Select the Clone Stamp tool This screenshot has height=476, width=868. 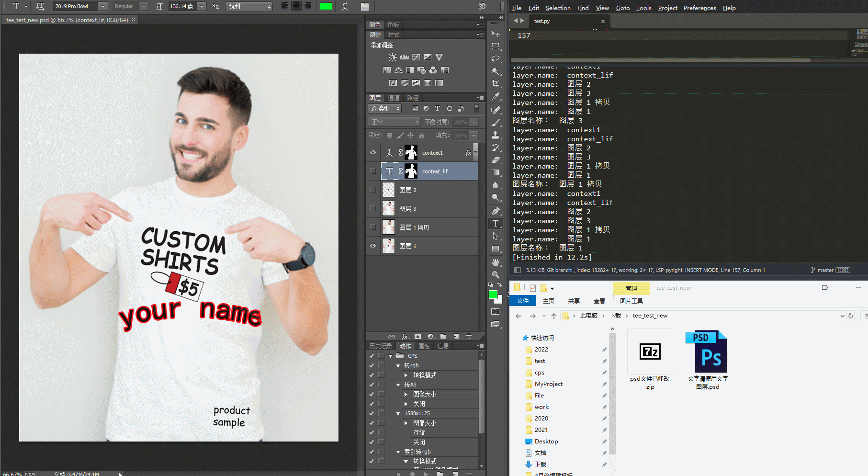[496, 135]
